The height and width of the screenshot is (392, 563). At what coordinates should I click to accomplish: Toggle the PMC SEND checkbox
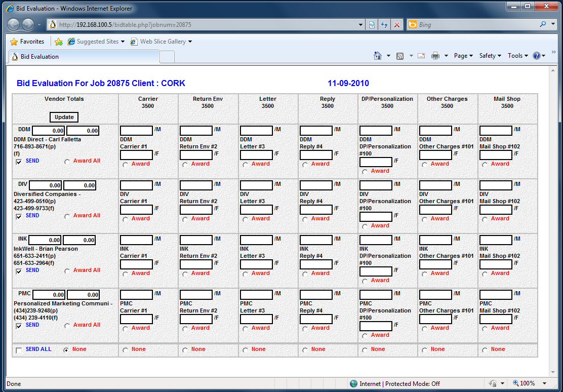[x=19, y=326]
